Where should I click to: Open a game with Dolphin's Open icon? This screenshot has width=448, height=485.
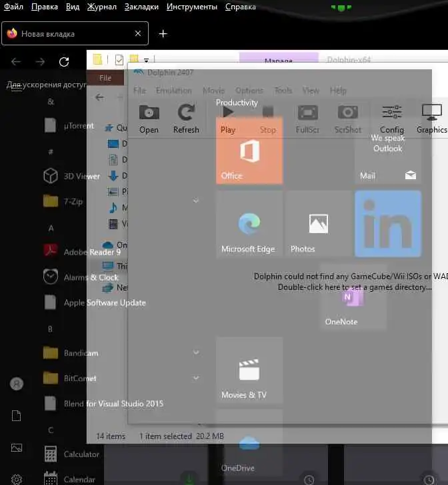[x=149, y=119]
